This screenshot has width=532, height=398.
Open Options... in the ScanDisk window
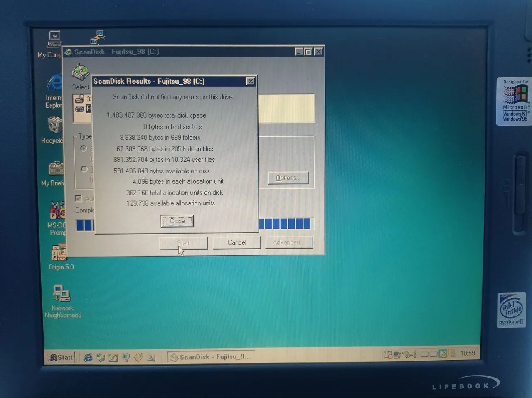click(288, 178)
